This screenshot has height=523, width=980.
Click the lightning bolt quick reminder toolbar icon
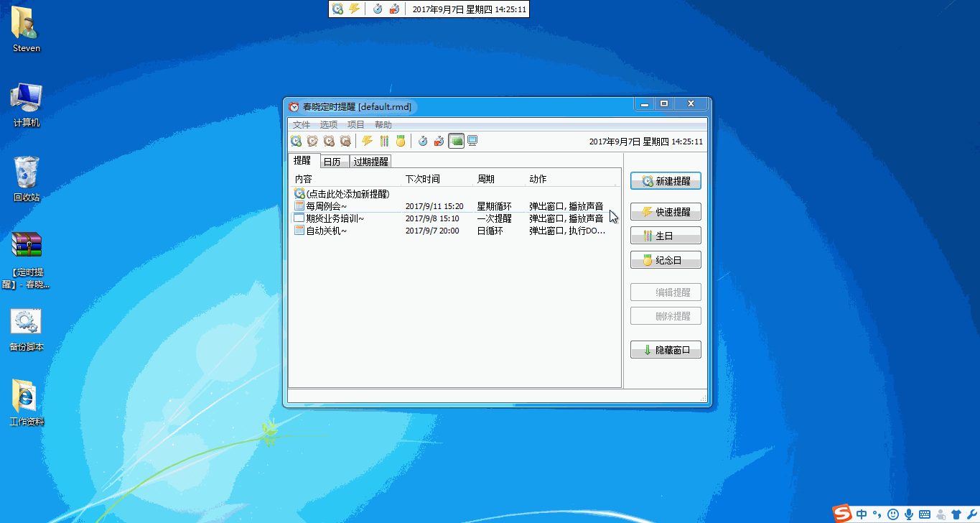(367, 141)
